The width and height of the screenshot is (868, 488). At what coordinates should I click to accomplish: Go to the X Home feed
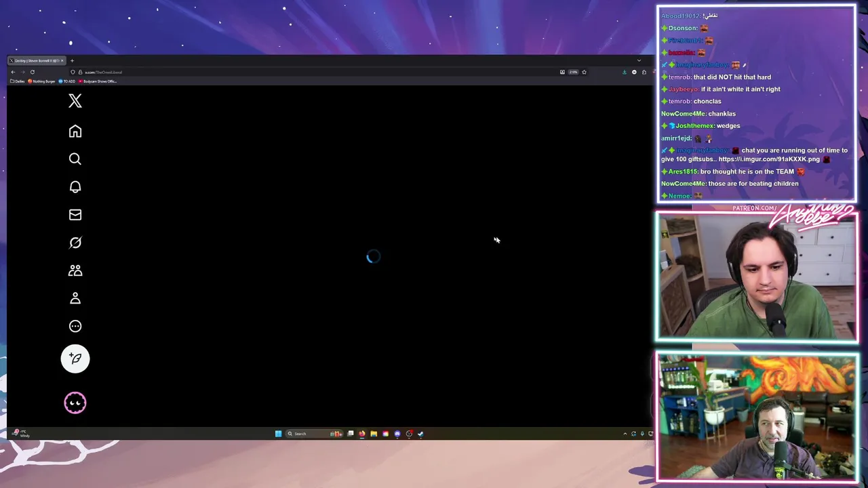point(75,131)
